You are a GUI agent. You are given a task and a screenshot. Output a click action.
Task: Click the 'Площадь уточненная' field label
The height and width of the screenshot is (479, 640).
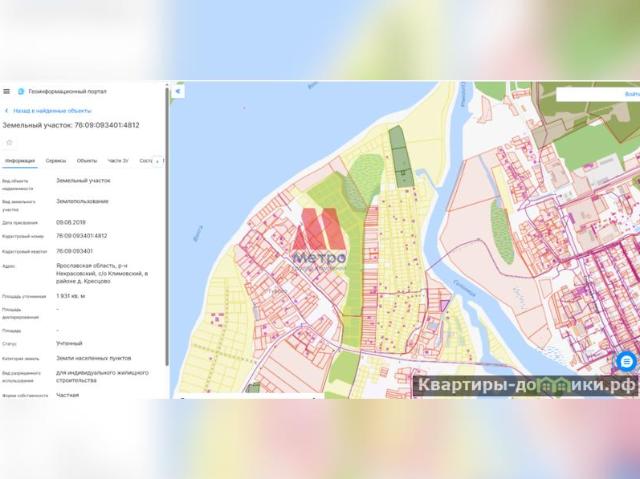pyautogui.click(x=24, y=297)
